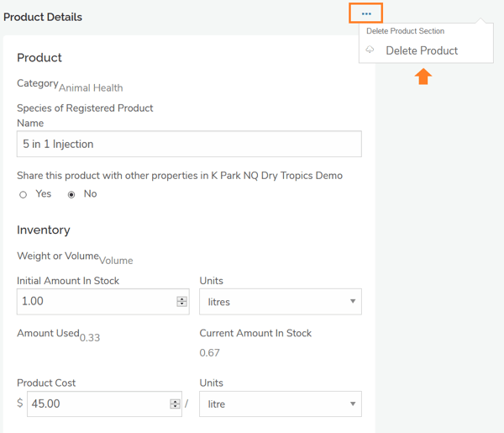The image size is (504, 433).
Task: Choose Delete Product from the popup menu
Action: coord(422,50)
